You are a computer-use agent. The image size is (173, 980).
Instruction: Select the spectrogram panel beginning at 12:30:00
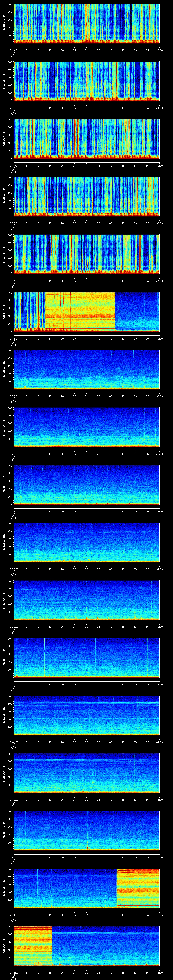click(87, 81)
